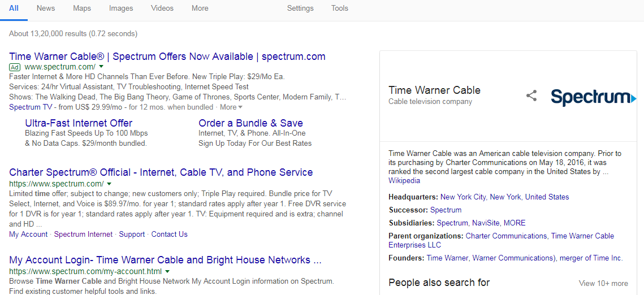The image size is (644, 295).
Task: Open search Settings
Action: [300, 8]
